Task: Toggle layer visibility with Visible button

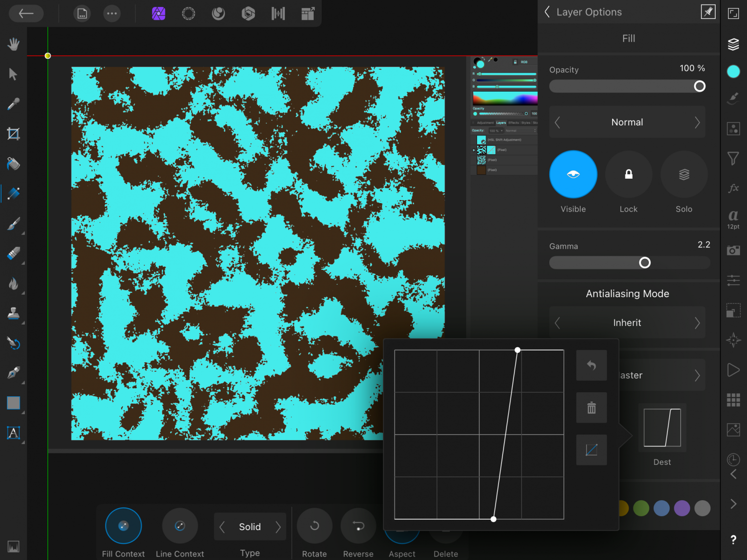Action: 573,175
